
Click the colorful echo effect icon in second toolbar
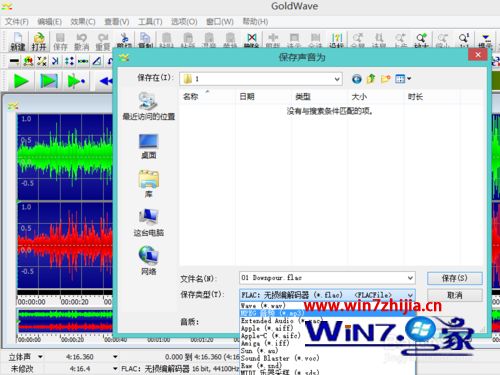point(28,61)
